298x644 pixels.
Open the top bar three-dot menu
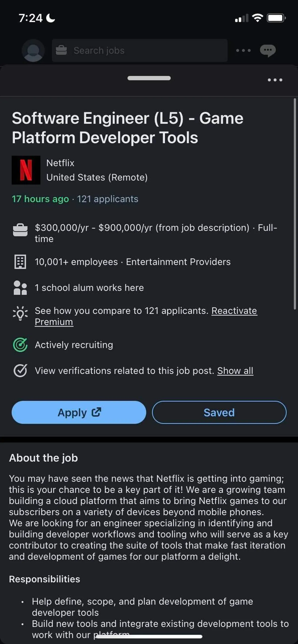click(x=243, y=50)
